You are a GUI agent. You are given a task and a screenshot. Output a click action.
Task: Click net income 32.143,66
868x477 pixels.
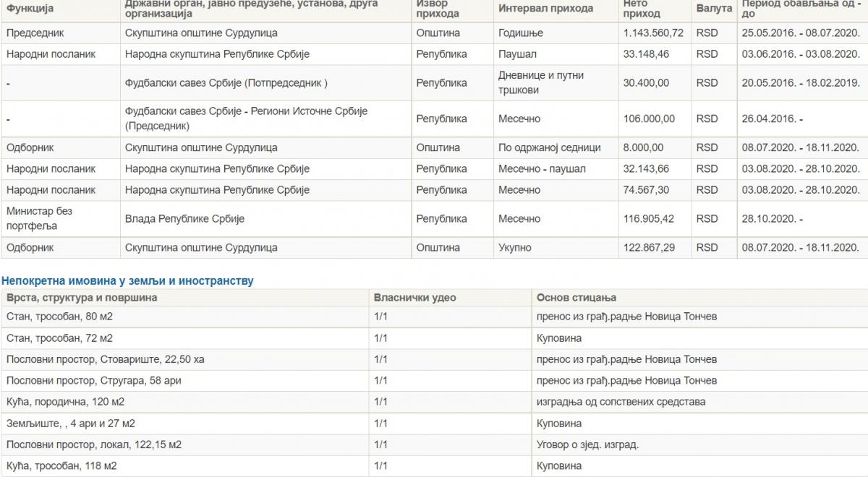coord(646,169)
